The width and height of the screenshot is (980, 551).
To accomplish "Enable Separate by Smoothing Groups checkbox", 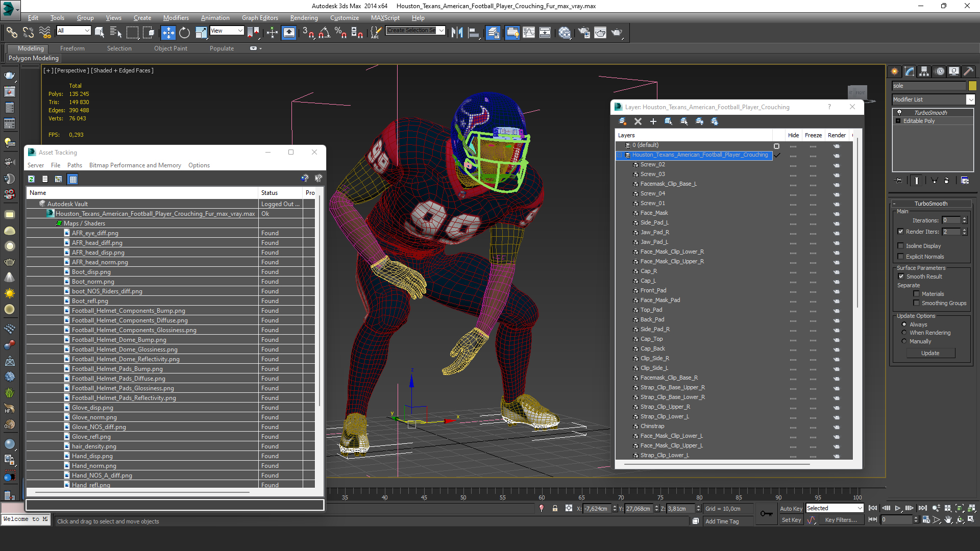I will coord(917,303).
